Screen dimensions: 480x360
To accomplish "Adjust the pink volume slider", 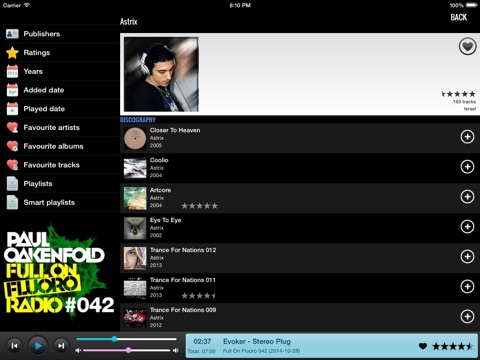I will 126,350.
